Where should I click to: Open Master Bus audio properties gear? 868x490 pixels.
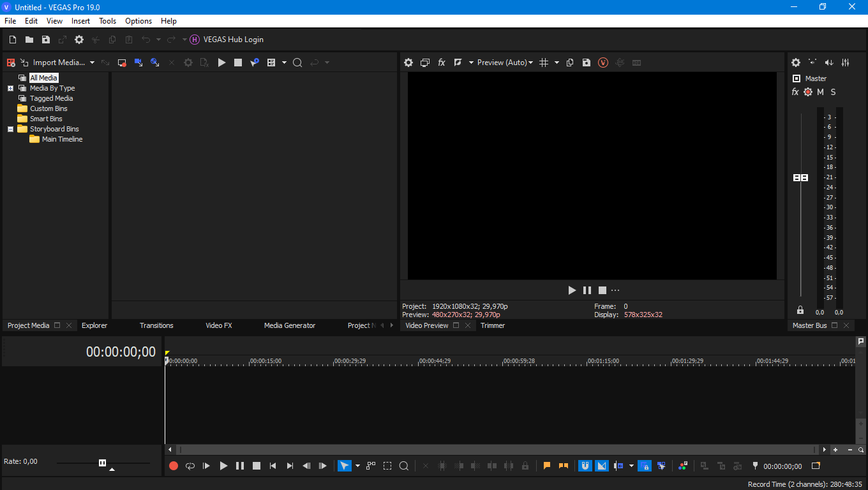pyautogui.click(x=796, y=63)
